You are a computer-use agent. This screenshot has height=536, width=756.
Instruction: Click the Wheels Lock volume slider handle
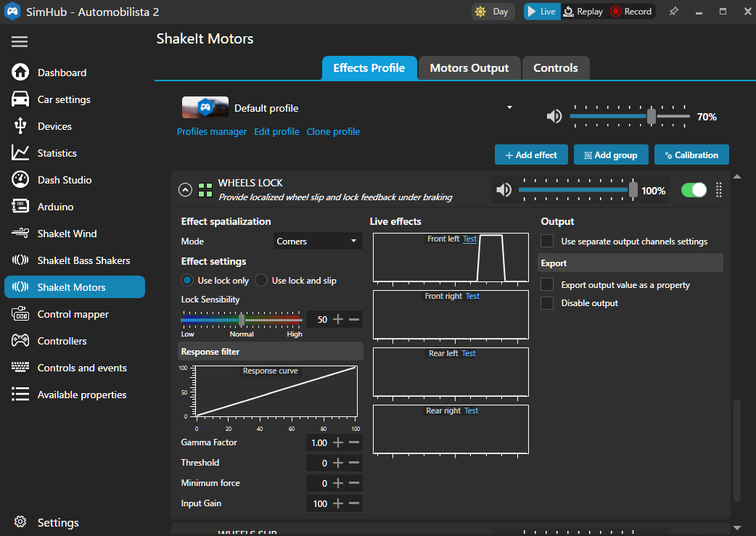pos(633,190)
